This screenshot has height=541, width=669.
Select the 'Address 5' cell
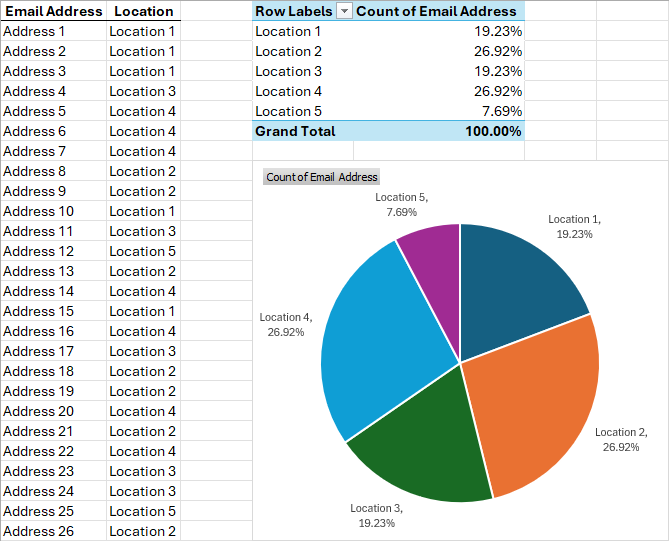[53, 111]
